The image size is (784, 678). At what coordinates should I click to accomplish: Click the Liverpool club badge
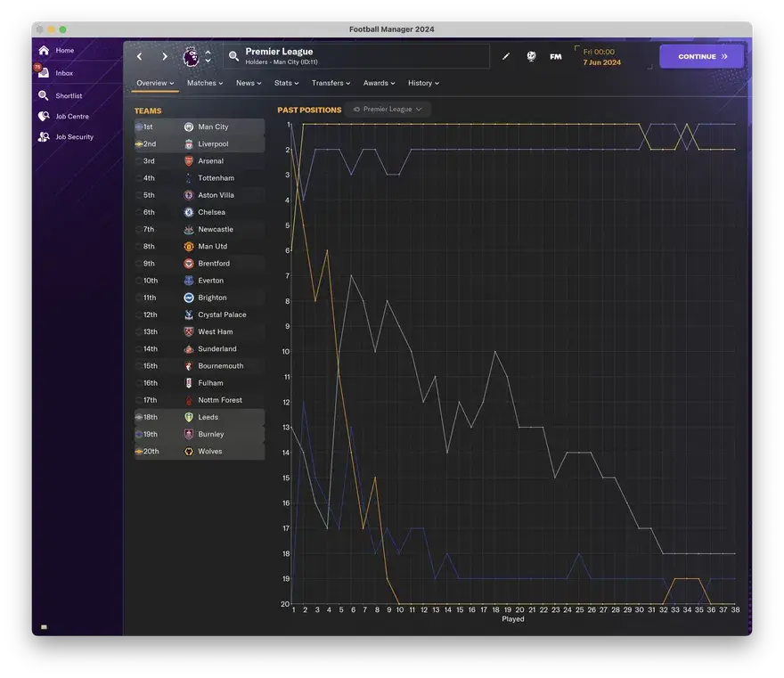click(x=189, y=144)
